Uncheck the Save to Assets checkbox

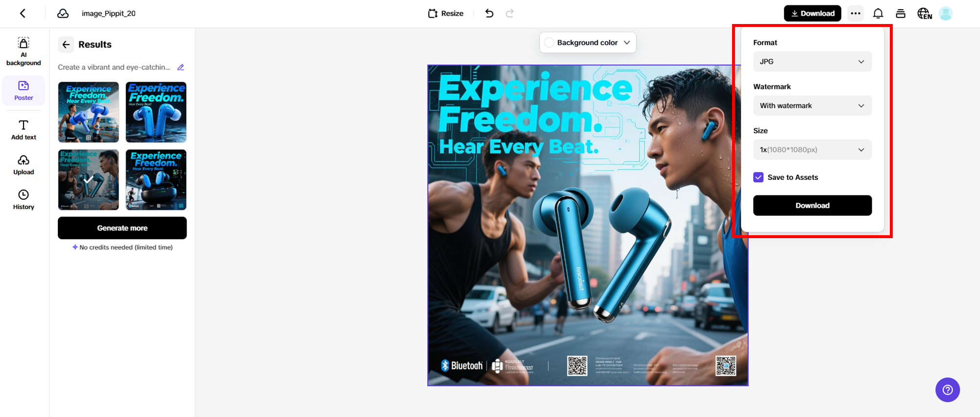pyautogui.click(x=759, y=177)
